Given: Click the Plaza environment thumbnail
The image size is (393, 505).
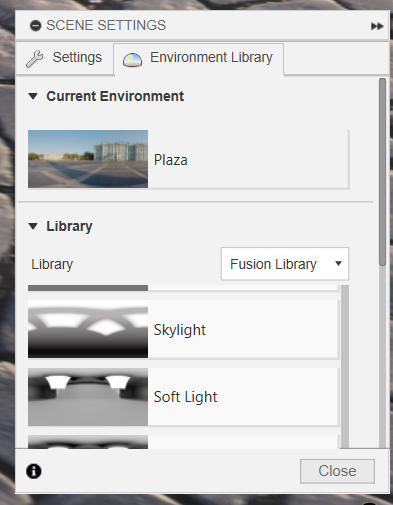Looking at the screenshot, I should point(88,159).
